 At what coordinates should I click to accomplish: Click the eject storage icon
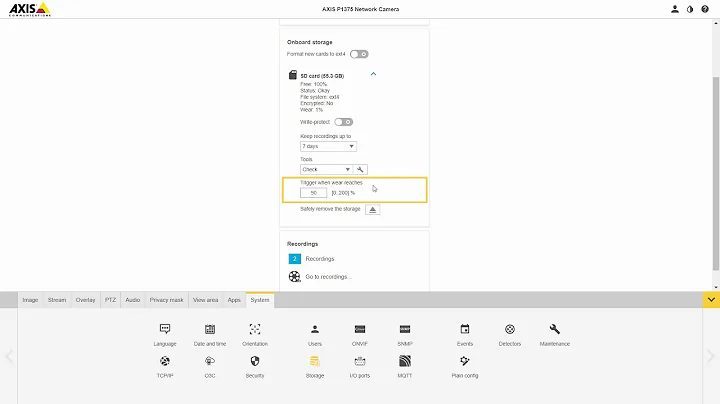372,209
